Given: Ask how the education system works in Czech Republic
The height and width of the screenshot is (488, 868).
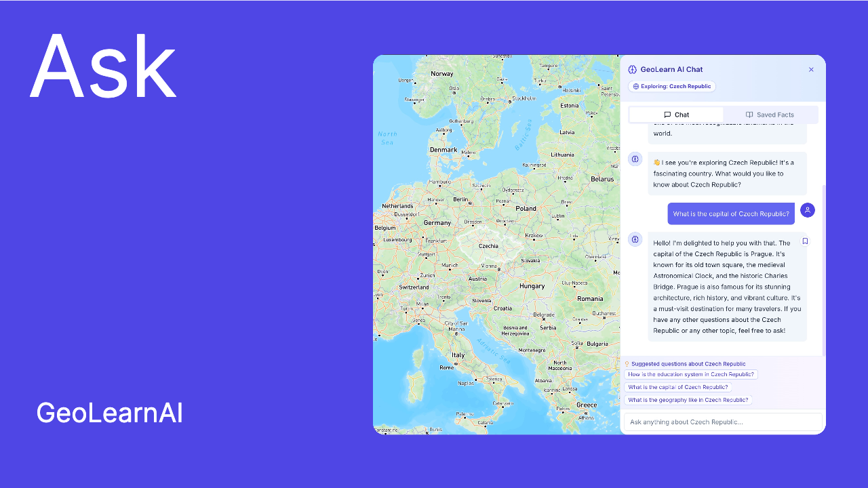Looking at the screenshot, I should point(690,374).
